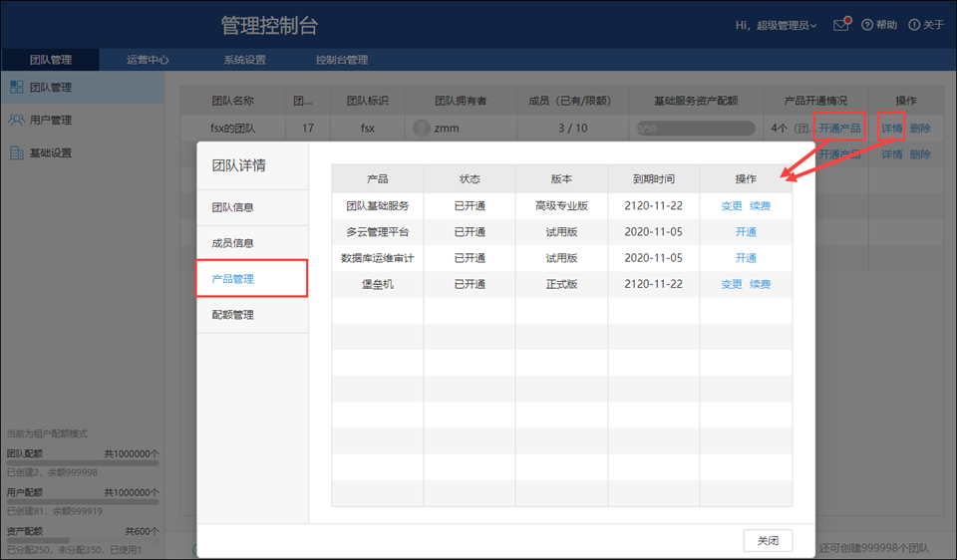This screenshot has height=560, width=957.
Task: Click the 帮助 question mark icon
Action: point(867,25)
